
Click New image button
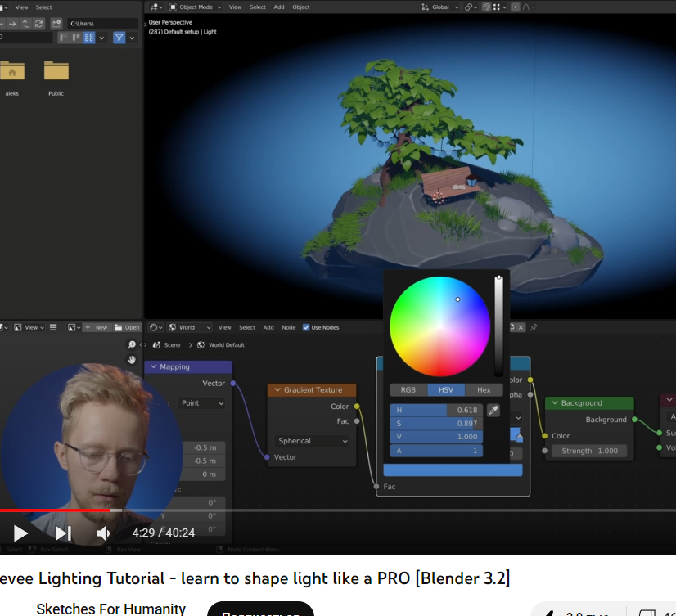[x=97, y=327]
